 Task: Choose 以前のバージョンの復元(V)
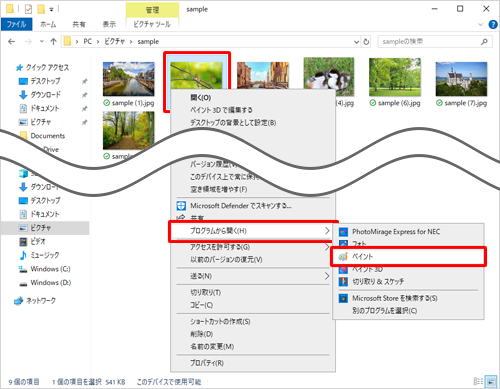[253, 260]
